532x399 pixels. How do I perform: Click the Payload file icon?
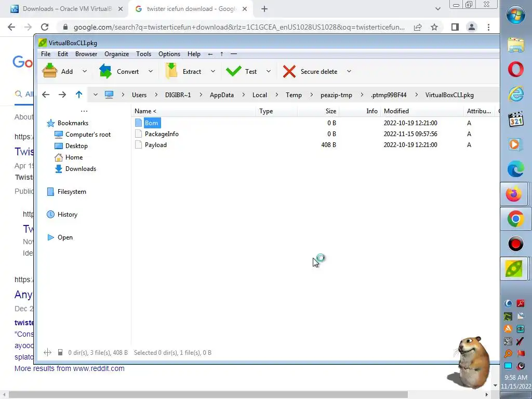click(x=138, y=144)
